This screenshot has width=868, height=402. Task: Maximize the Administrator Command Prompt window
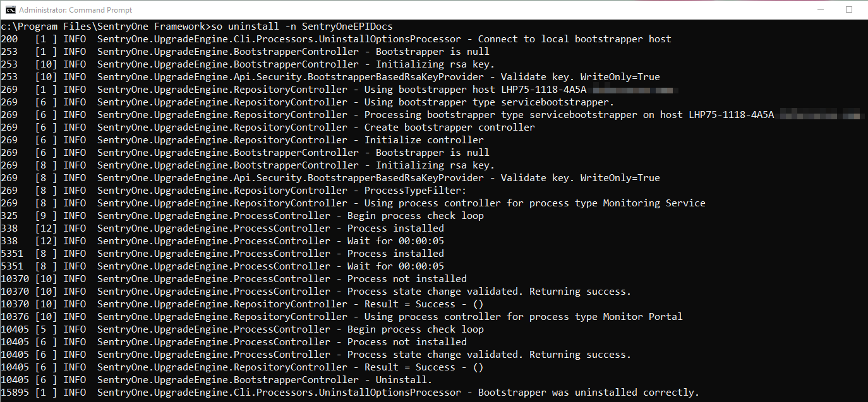click(849, 10)
